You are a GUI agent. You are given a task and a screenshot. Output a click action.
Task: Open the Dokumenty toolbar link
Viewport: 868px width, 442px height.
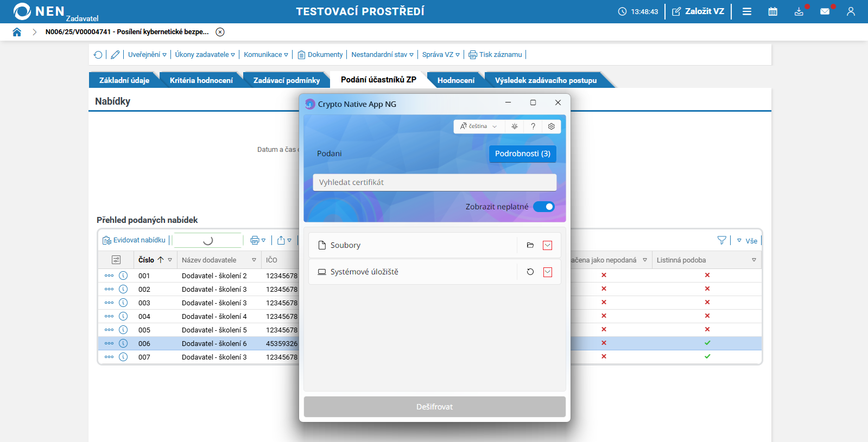(x=320, y=55)
